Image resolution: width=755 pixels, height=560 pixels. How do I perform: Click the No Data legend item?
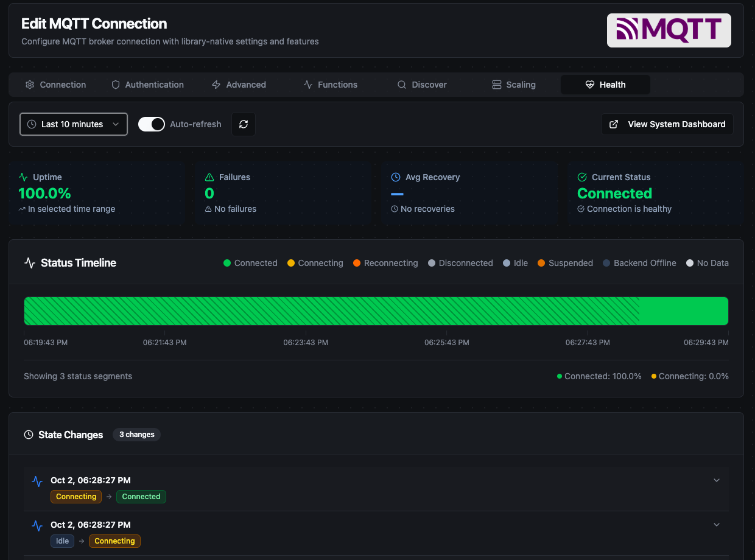click(708, 263)
